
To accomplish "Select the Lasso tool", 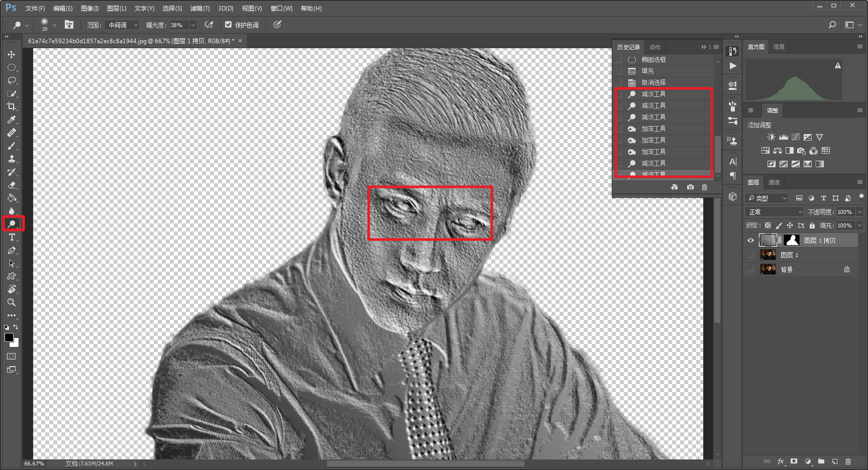I will coord(11,80).
